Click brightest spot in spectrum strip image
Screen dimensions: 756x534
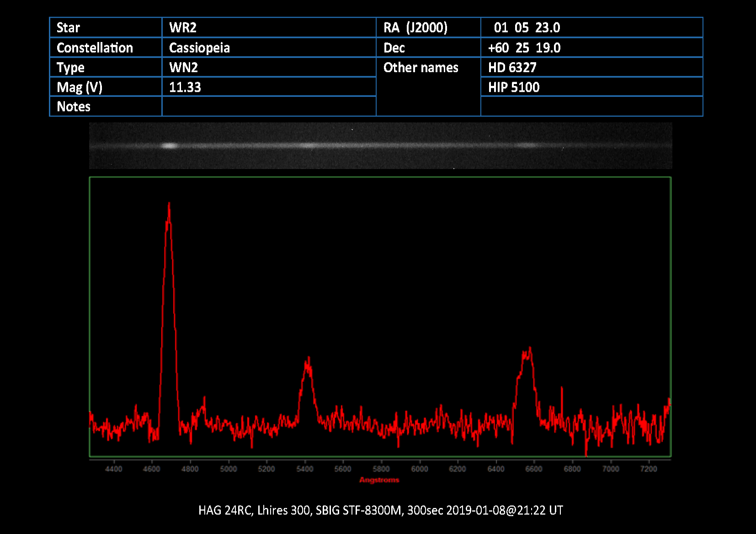(x=169, y=146)
